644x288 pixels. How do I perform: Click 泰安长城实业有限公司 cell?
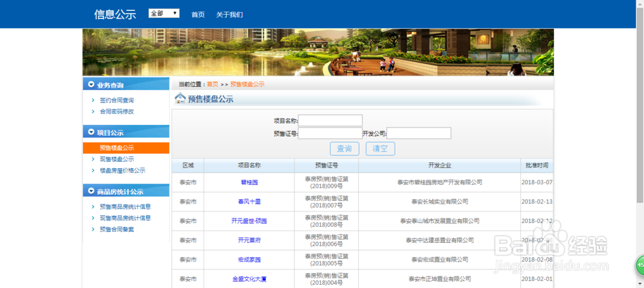coord(439,202)
